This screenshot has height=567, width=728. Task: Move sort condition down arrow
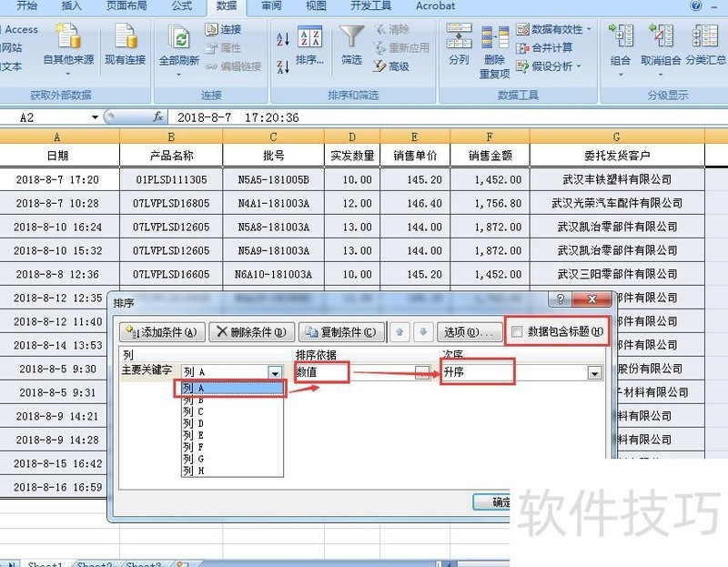click(423, 332)
